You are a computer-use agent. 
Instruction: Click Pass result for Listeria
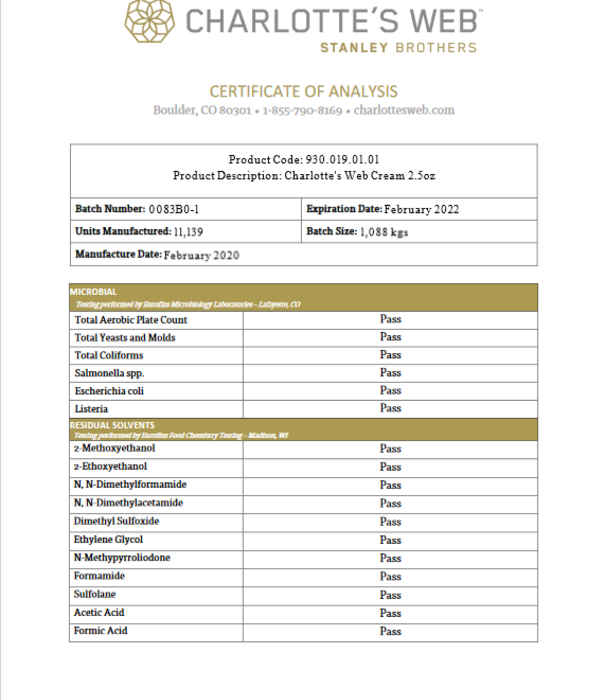[x=391, y=408]
